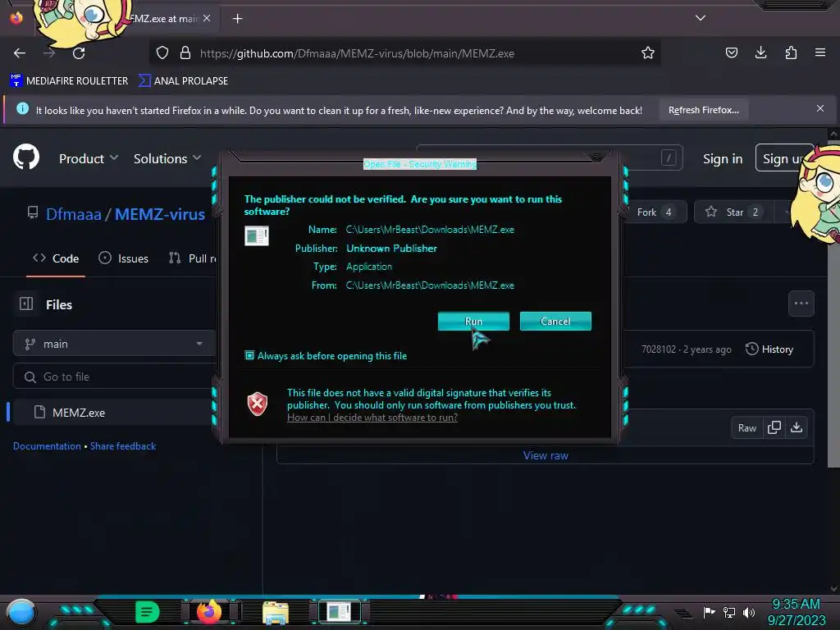The width and height of the screenshot is (840, 630).
Task: Open the file History
Action: coord(769,349)
